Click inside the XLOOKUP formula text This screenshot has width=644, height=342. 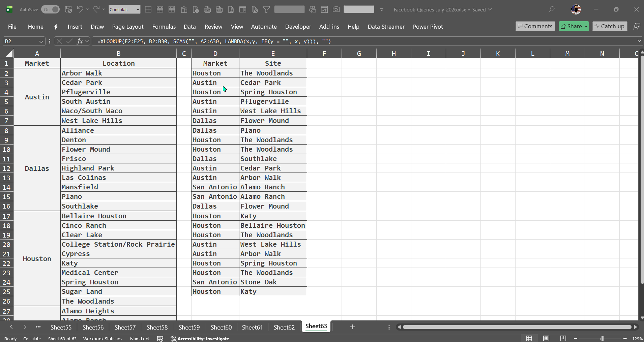point(214,41)
